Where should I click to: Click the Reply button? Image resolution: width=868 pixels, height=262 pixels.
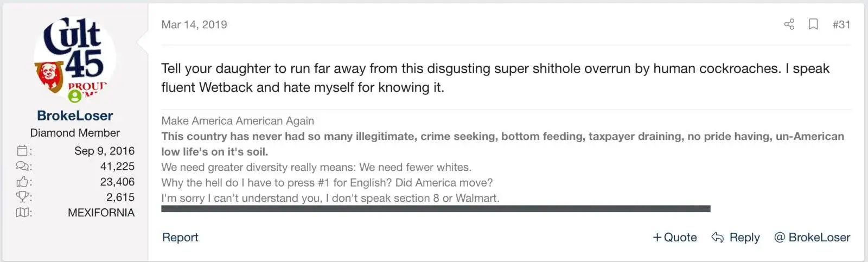pos(736,237)
